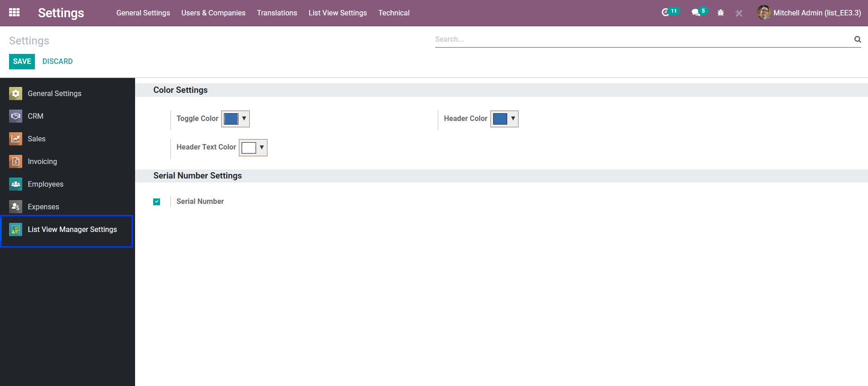The width and height of the screenshot is (868, 386).
Task: Select List View Manager Settings in sidebar
Action: point(72,230)
